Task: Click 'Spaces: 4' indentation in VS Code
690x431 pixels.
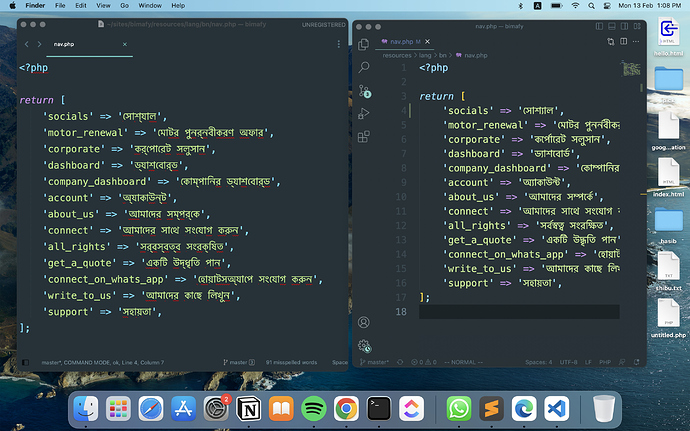Action: click(x=539, y=362)
